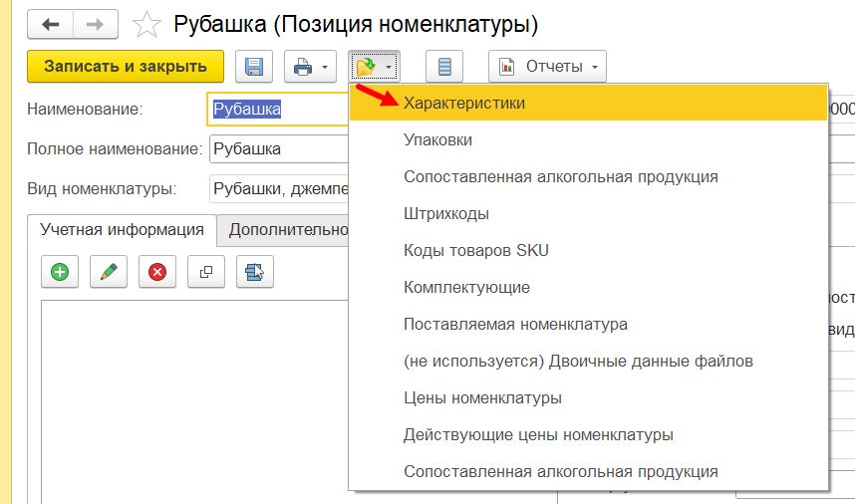
Task: Open Цены номенклатуры from menu
Action: pyautogui.click(x=589, y=397)
